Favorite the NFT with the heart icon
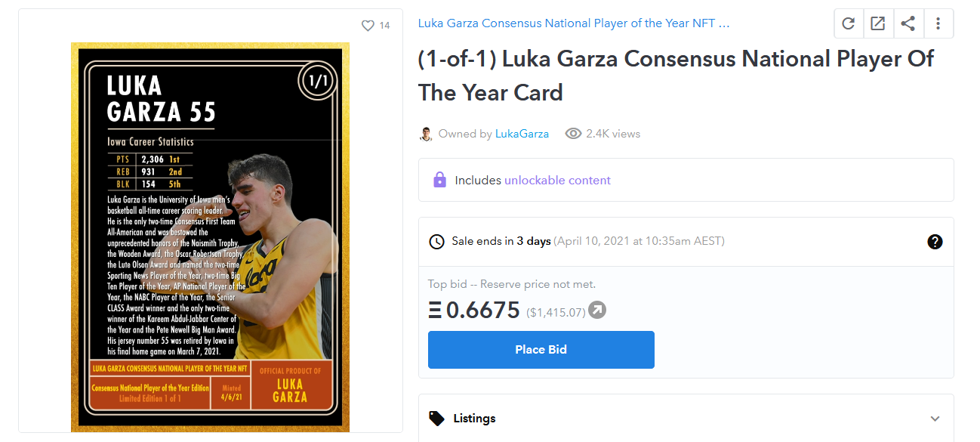The height and width of the screenshot is (442, 980). tap(368, 26)
